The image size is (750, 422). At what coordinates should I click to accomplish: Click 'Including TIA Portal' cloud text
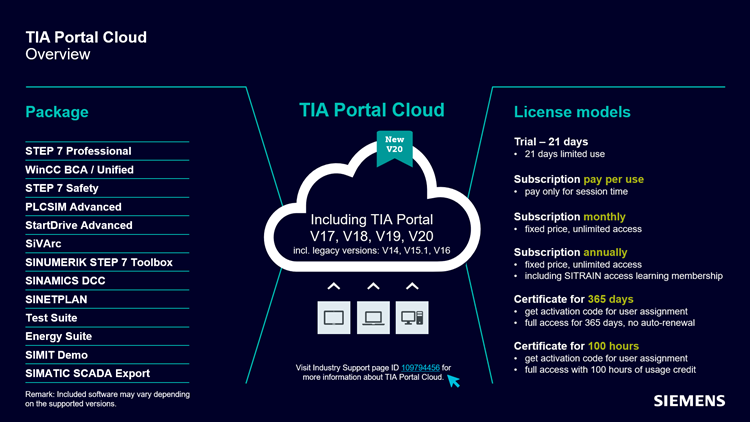(x=372, y=220)
